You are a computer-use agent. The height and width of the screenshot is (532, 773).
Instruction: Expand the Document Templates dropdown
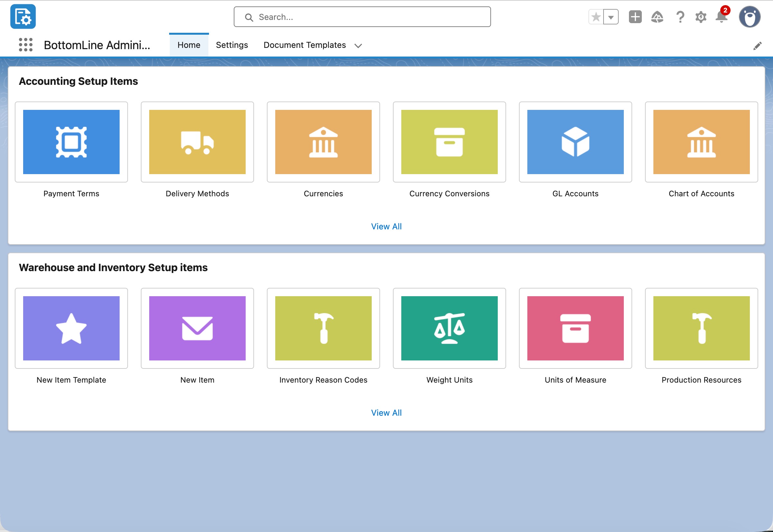358,46
